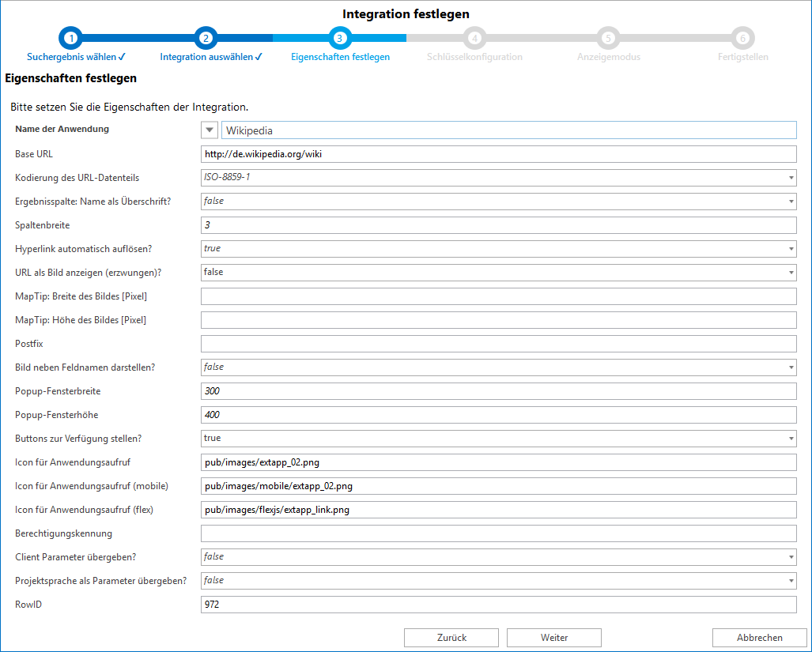The height and width of the screenshot is (652, 812).
Task: Click wizard step 3 Eigenschaften festlegen circle
Action: click(x=340, y=38)
